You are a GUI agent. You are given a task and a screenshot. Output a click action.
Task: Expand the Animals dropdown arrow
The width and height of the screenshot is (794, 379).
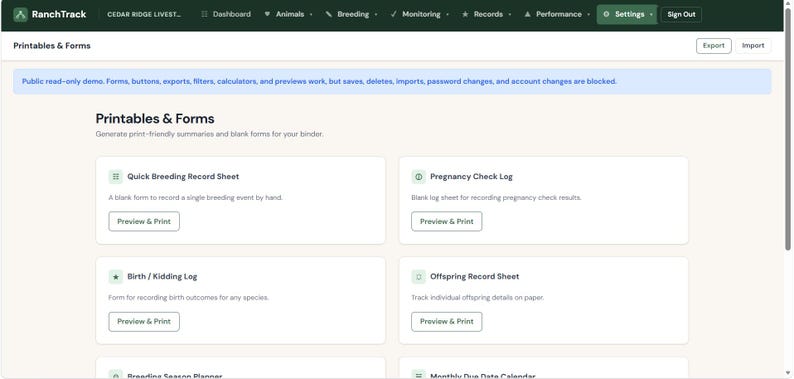[x=311, y=15]
